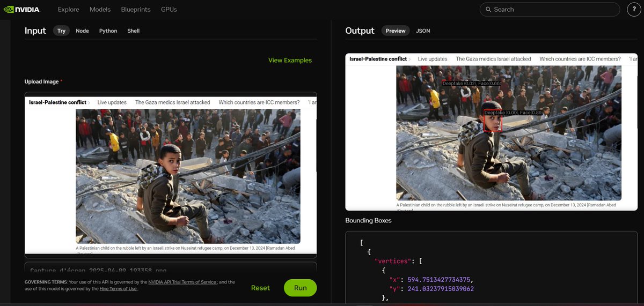Click the "vertices" key in JSON output
Screen dimensions: 644x306
coord(393,261)
